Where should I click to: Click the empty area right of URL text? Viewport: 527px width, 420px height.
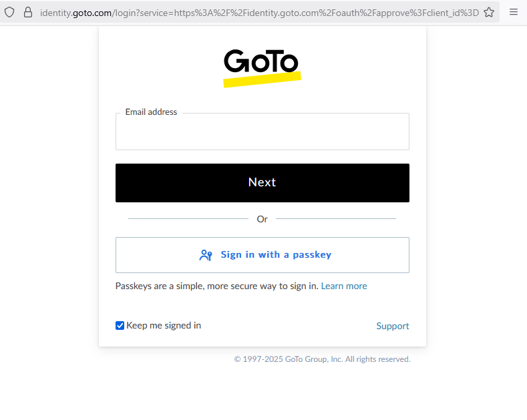tap(480, 12)
